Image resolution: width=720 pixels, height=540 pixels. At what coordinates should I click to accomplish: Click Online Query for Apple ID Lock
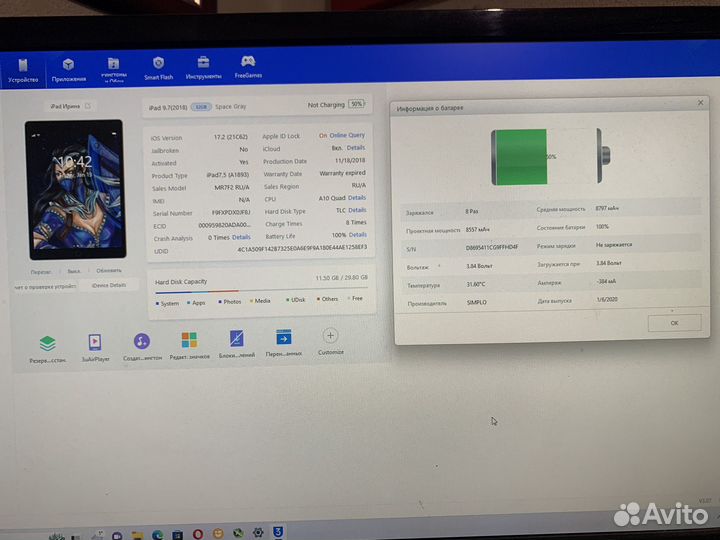coord(347,135)
